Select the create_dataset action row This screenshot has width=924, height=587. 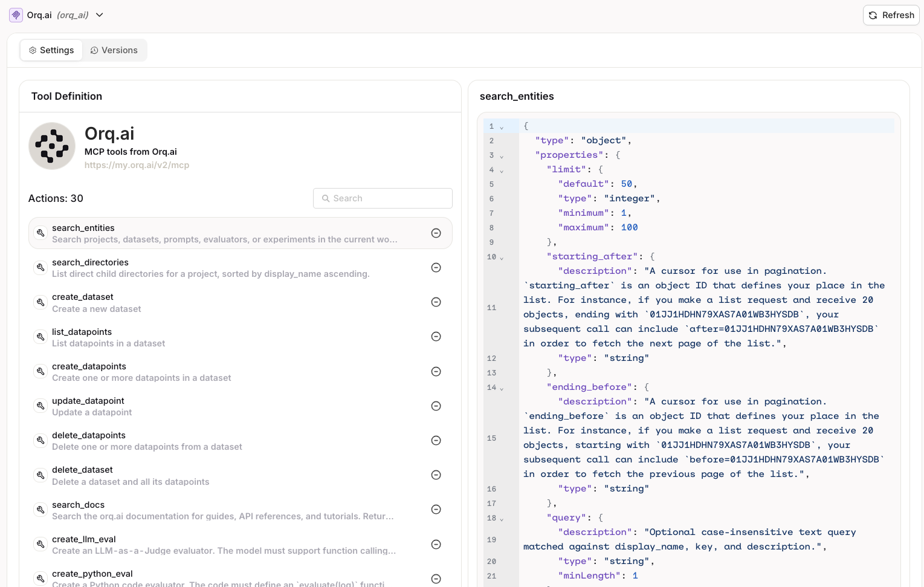241,302
